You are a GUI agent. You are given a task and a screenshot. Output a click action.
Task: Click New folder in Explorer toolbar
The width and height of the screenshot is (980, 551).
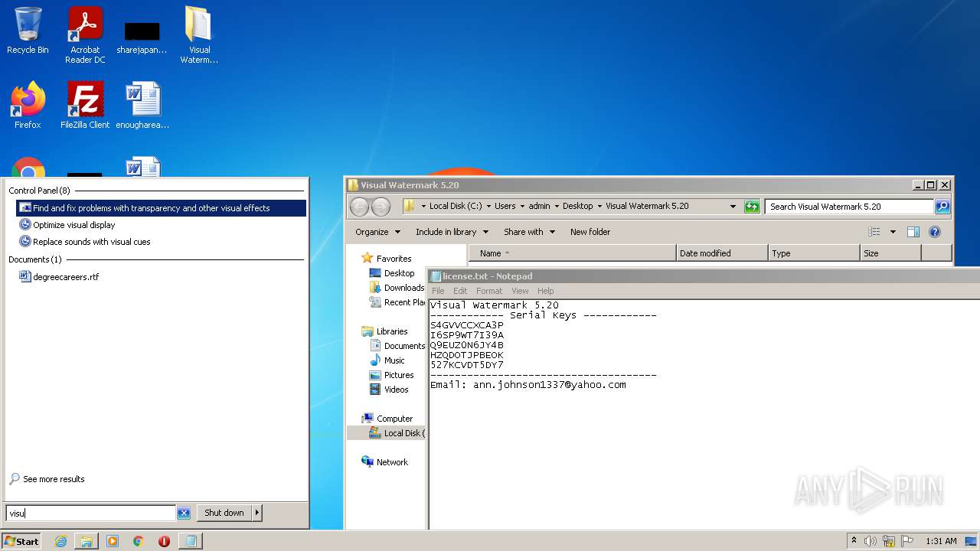pos(590,232)
